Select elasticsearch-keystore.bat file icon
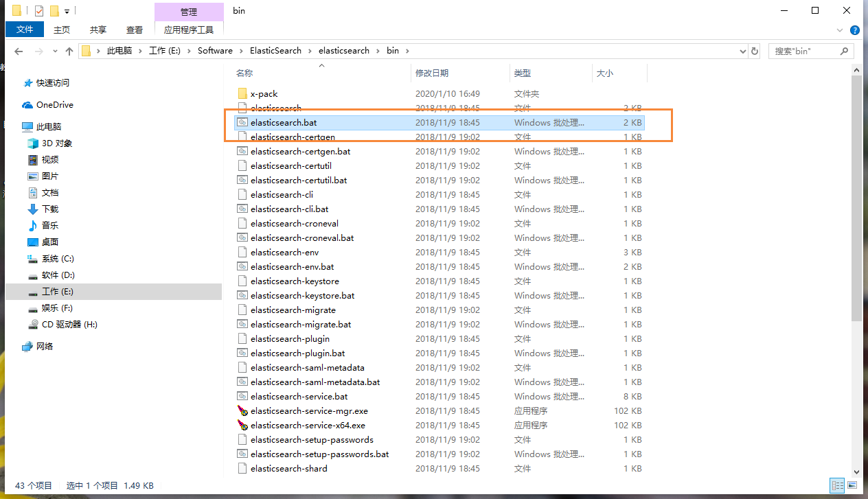Viewport: 868px width, 499px height. 242,295
